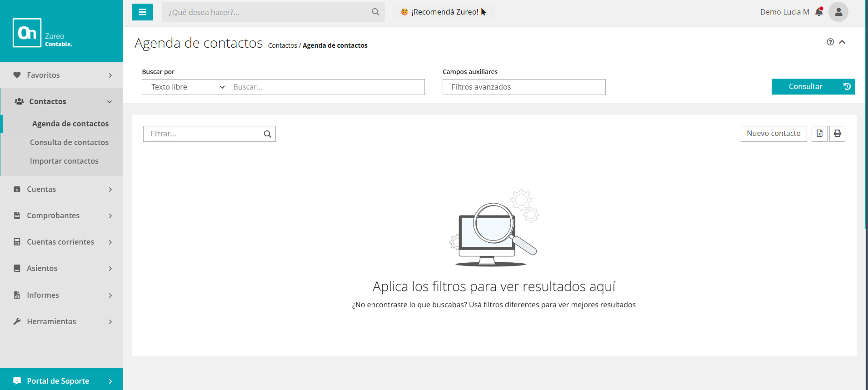Viewport: 868px width, 390px height.
Task: Select Importar contactos in sidebar
Action: pyautogui.click(x=64, y=161)
